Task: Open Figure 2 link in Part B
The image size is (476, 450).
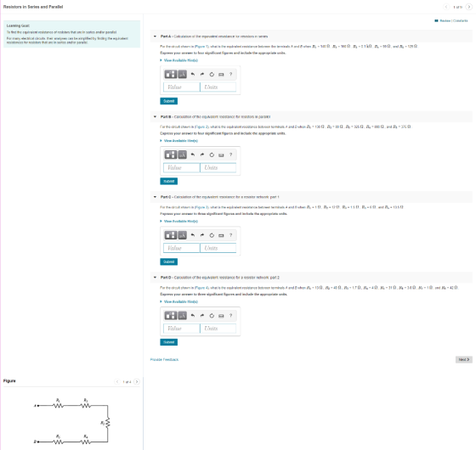Action: pyautogui.click(x=201, y=127)
